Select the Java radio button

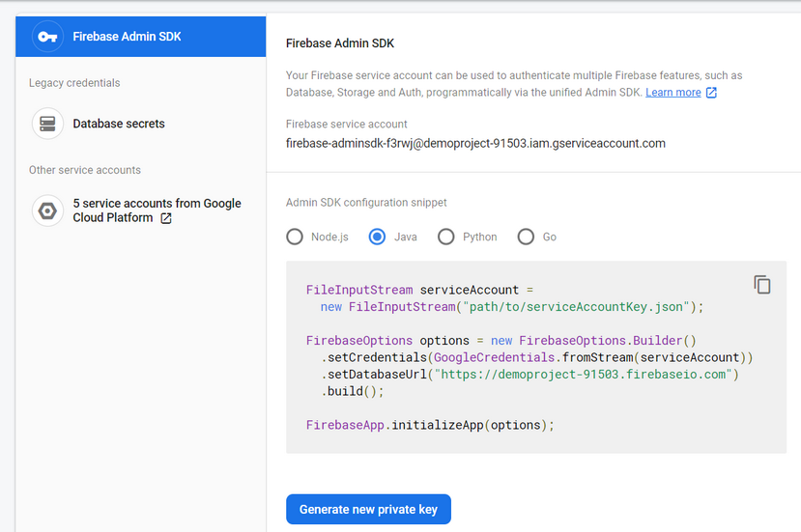click(x=378, y=237)
